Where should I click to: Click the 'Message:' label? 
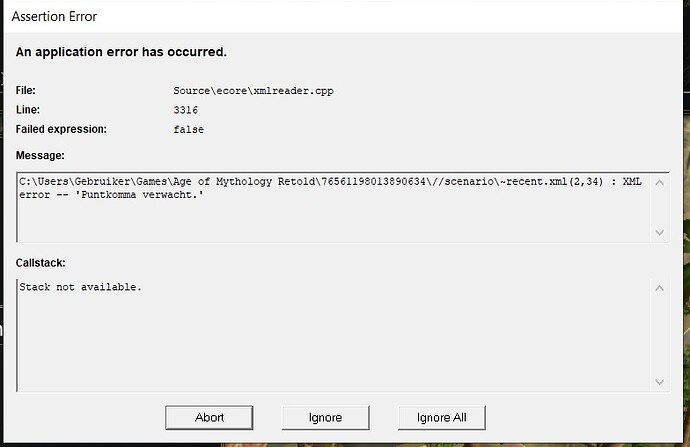click(40, 156)
